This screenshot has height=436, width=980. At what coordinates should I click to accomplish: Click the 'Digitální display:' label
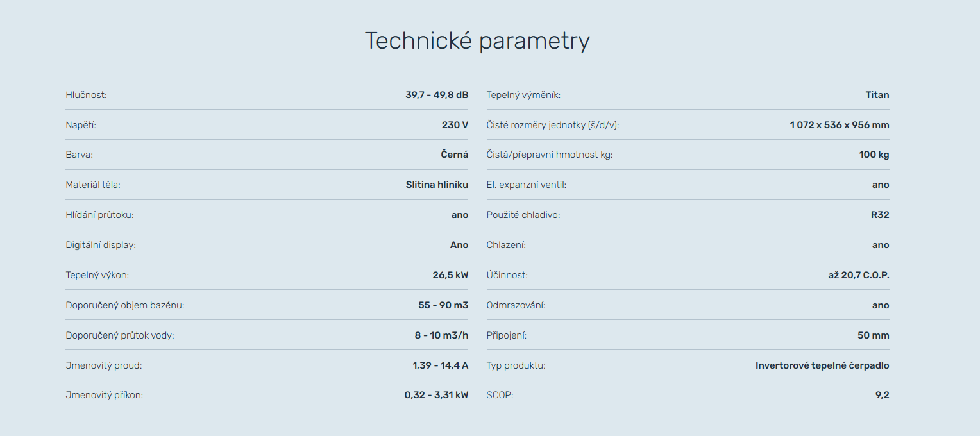101,245
